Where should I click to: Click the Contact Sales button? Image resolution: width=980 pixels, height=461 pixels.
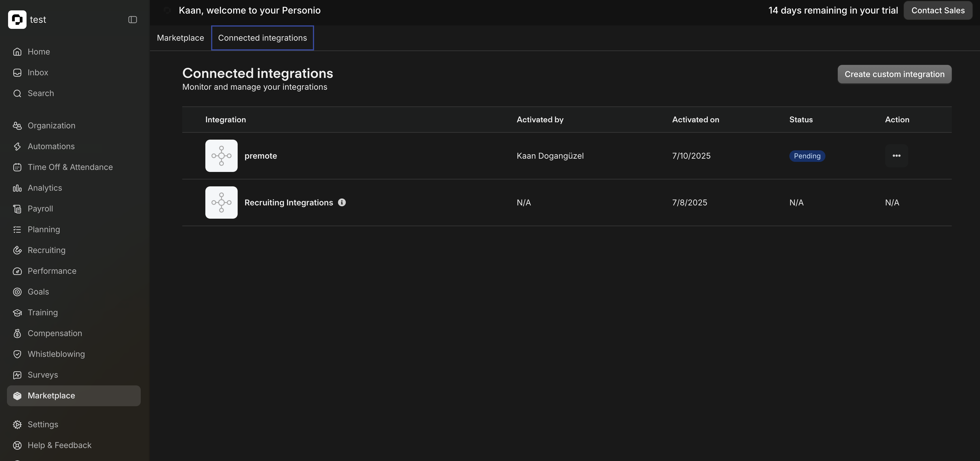click(937, 10)
